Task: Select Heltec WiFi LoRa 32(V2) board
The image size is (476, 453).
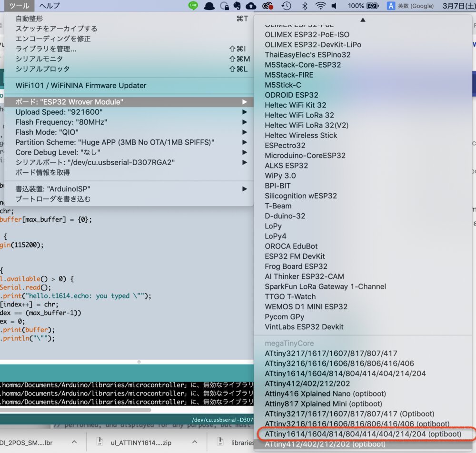Action: [363, 125]
